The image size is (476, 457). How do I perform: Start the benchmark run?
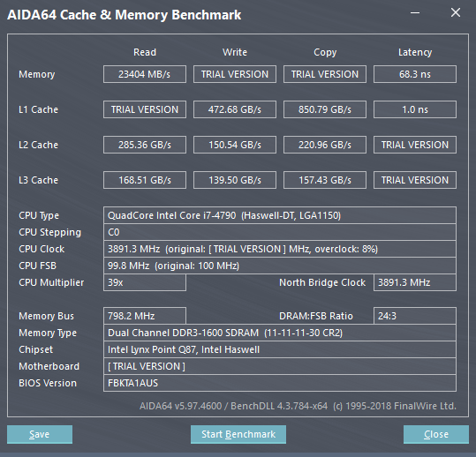click(x=238, y=434)
